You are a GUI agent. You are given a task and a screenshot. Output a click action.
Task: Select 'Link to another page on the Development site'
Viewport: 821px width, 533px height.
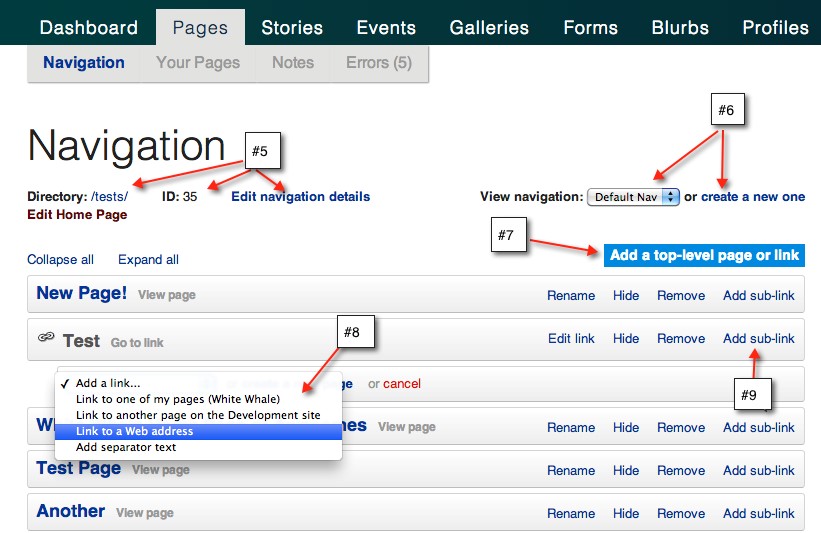coord(198,415)
